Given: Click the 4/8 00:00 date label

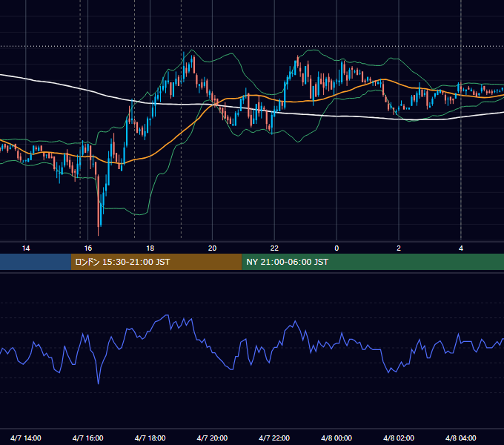Looking at the screenshot, I should [336, 438].
